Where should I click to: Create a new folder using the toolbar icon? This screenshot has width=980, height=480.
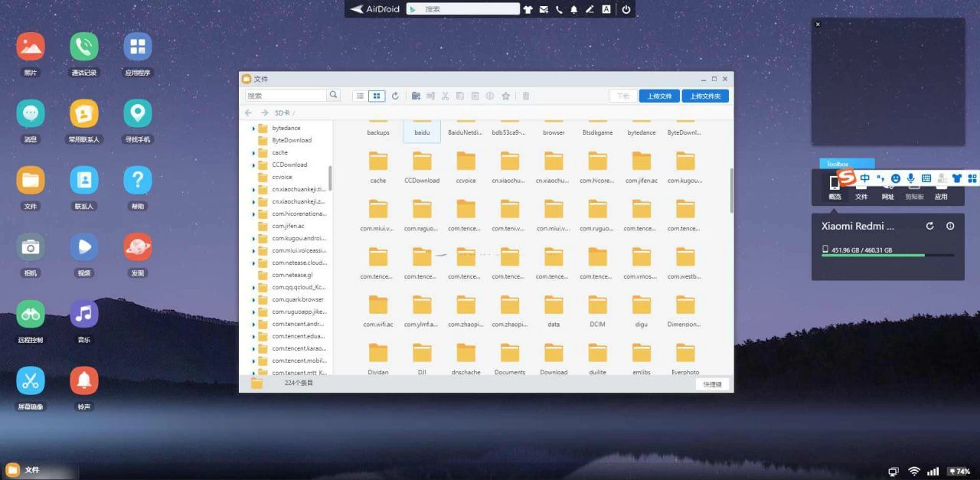[x=416, y=96]
